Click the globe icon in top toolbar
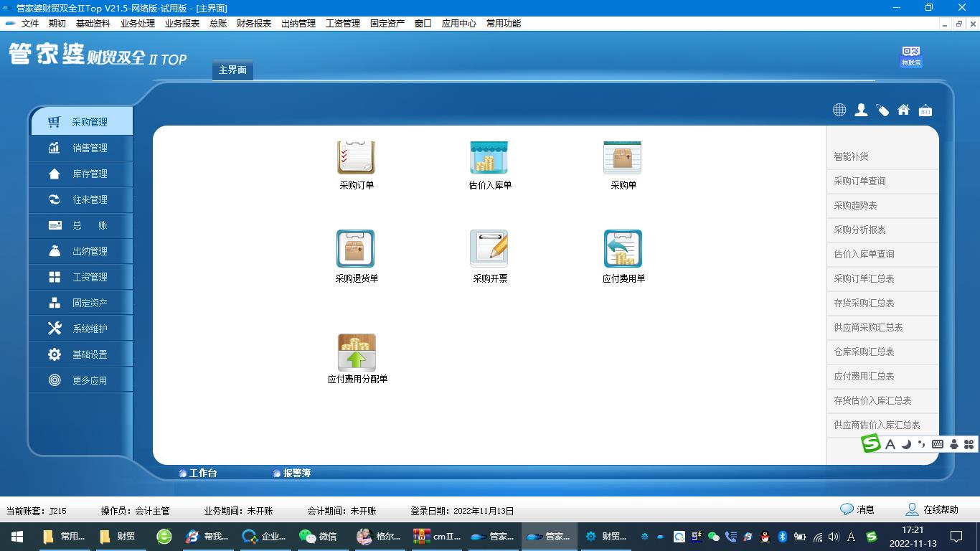This screenshot has height=551, width=980. pos(839,110)
